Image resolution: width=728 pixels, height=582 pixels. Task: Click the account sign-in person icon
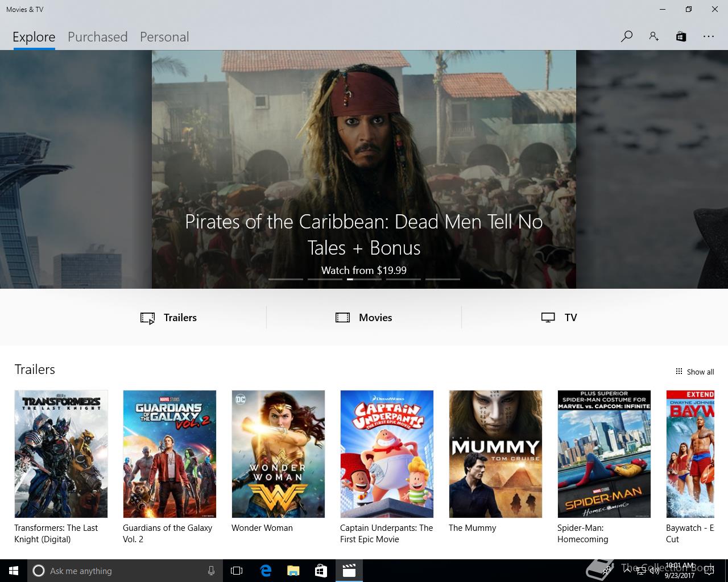point(653,36)
